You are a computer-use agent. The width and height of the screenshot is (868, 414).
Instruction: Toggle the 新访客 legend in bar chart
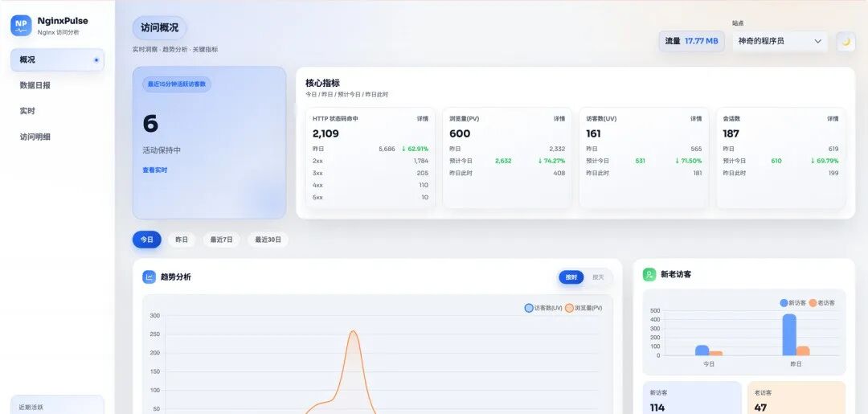(792, 303)
